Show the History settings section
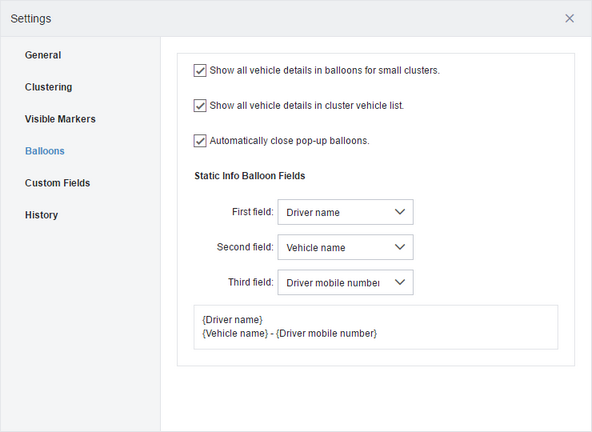The height and width of the screenshot is (432, 592). tap(41, 215)
